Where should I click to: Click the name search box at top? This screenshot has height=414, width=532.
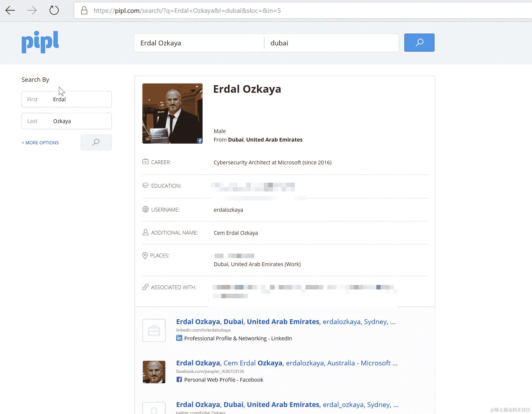199,43
